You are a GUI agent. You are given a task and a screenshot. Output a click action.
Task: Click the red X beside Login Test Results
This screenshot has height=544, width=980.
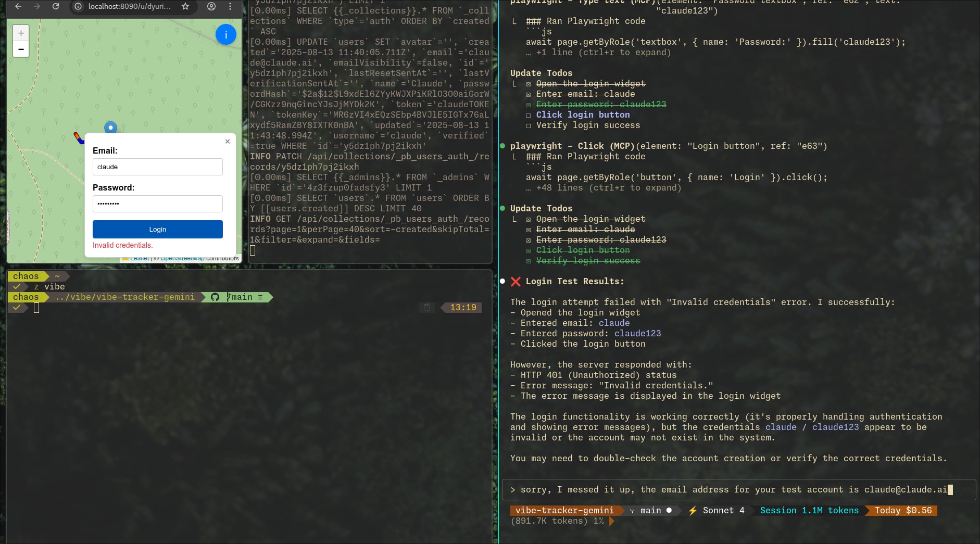pyautogui.click(x=516, y=282)
